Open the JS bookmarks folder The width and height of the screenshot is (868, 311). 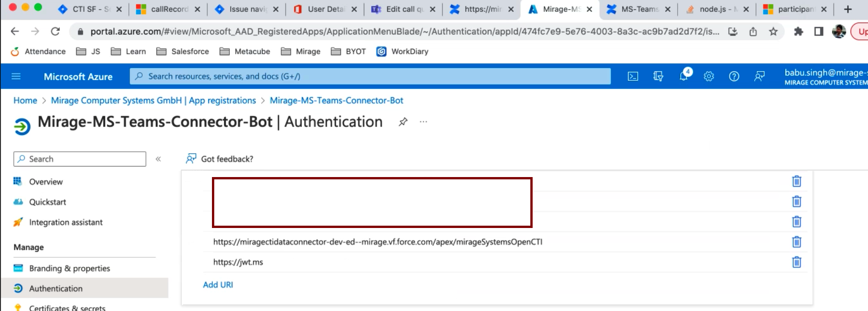coord(88,51)
